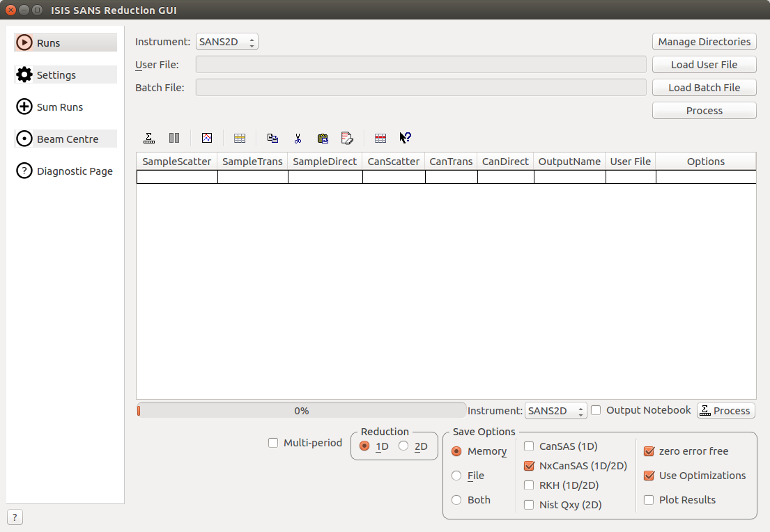The height and width of the screenshot is (532, 770).
Task: Click the yellow insert row table icon
Action: pos(240,138)
